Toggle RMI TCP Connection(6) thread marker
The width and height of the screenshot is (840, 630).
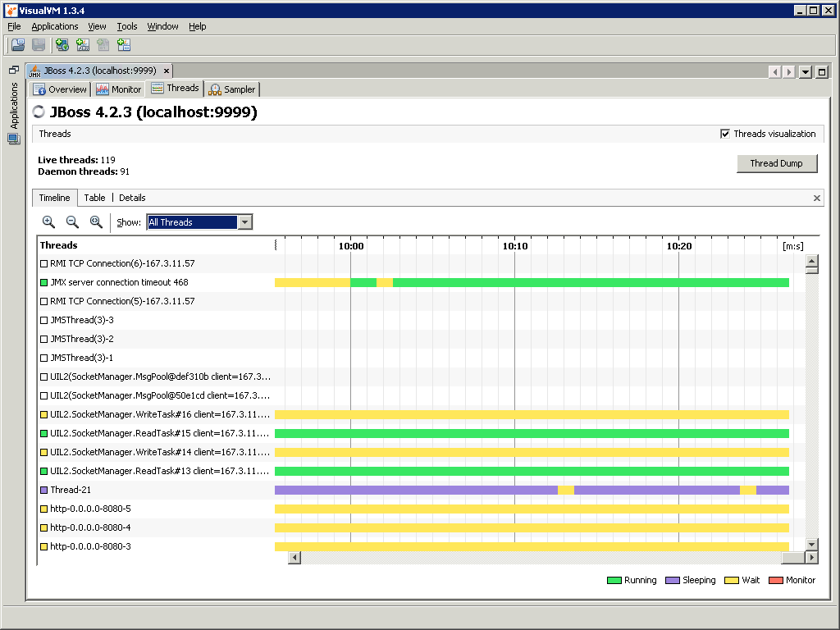pos(44,263)
